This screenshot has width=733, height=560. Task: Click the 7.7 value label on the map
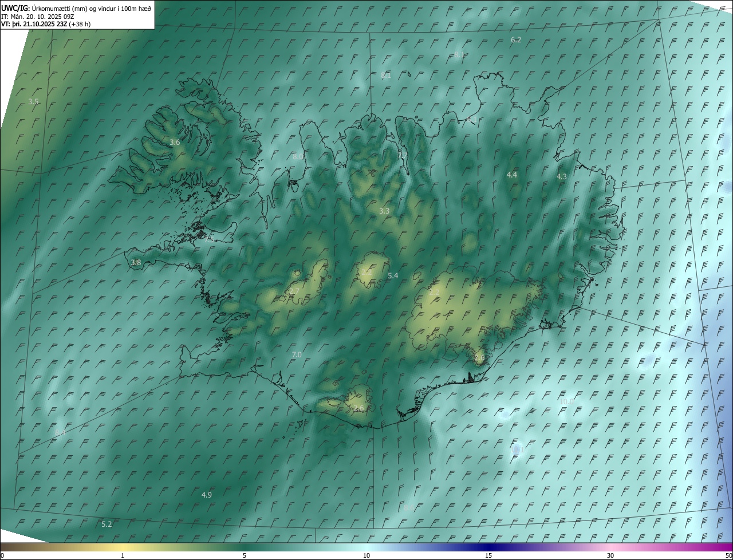point(403,155)
